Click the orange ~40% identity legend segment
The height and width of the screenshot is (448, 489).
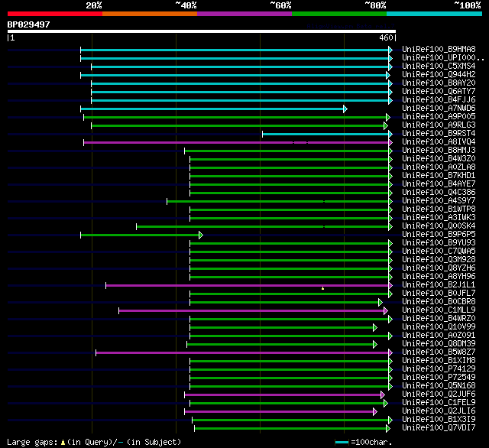150,14
